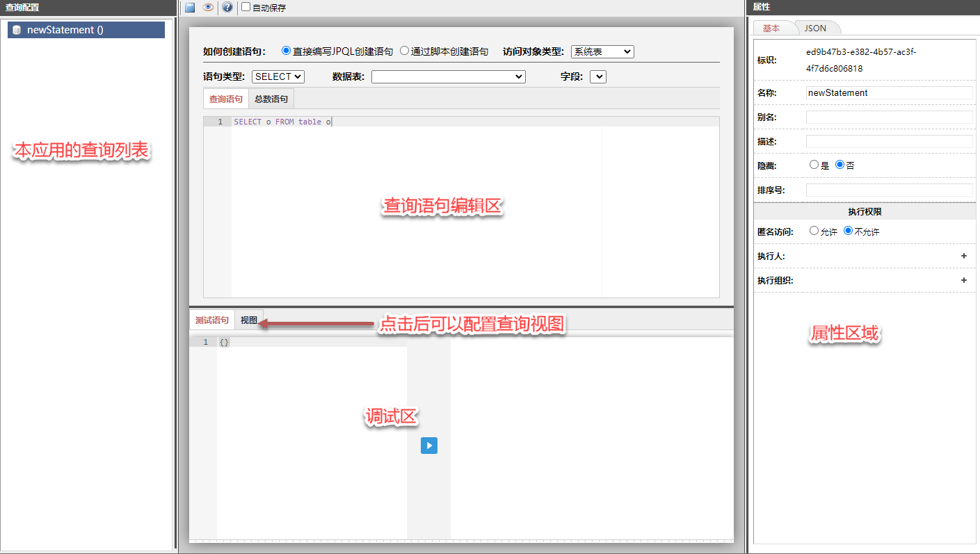Select 允许 for 匿名访问
This screenshot has width=980, height=554.
point(814,231)
